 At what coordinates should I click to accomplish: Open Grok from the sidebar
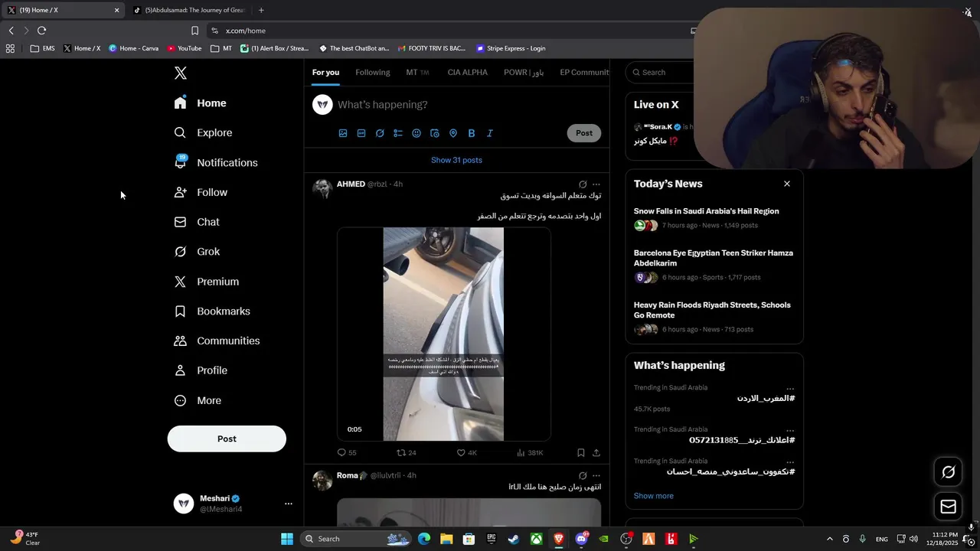(197, 252)
